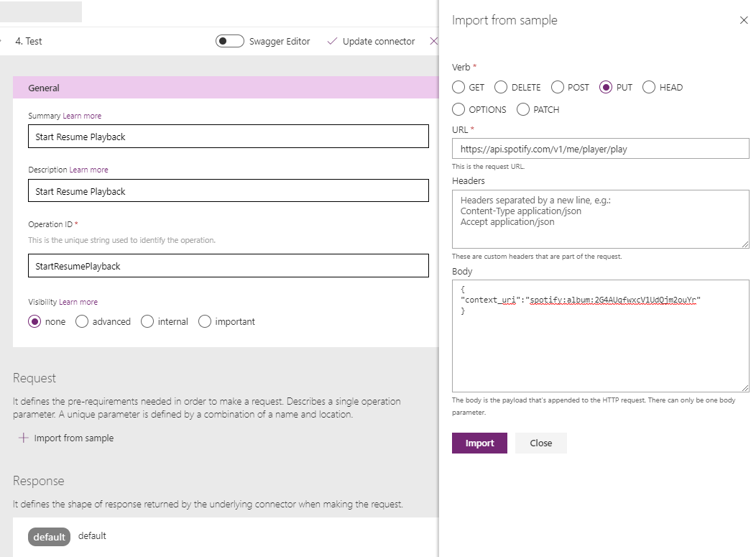This screenshot has height=557, width=756.
Task: Set visibility to advanced
Action: tap(82, 322)
